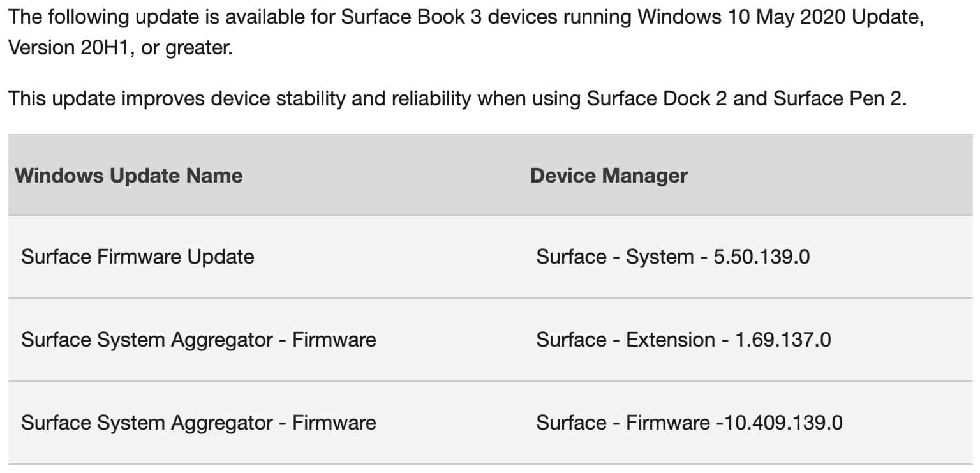Select the "Surface Firmware Update" table cell
The image size is (980, 473).
pos(138,257)
